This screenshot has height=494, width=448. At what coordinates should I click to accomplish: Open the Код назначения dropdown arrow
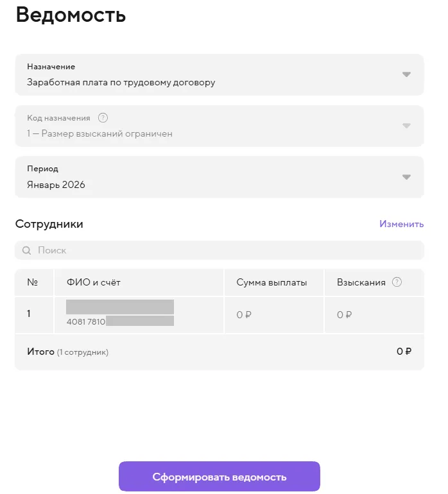coord(406,126)
